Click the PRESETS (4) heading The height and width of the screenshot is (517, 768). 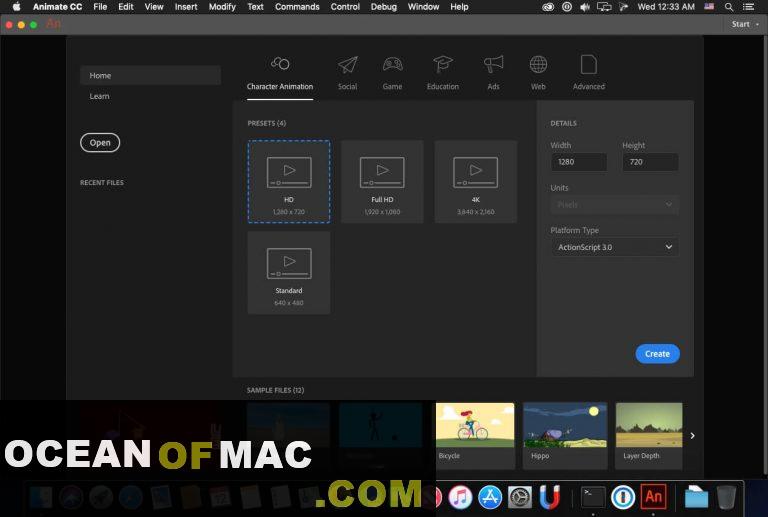click(x=266, y=123)
